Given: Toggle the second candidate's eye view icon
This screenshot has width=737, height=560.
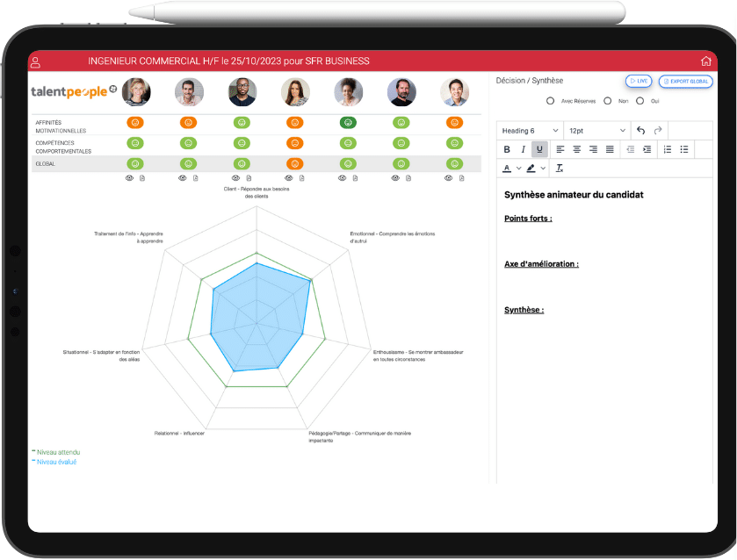Looking at the screenshot, I should point(183,178).
